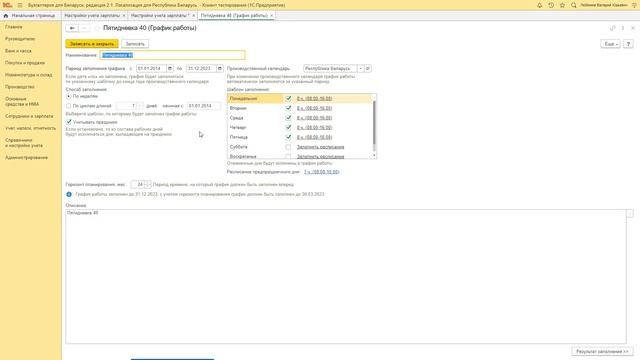Screen dimensions: 640x360
Task: Click Записать и закрыть button
Action: 92,44
